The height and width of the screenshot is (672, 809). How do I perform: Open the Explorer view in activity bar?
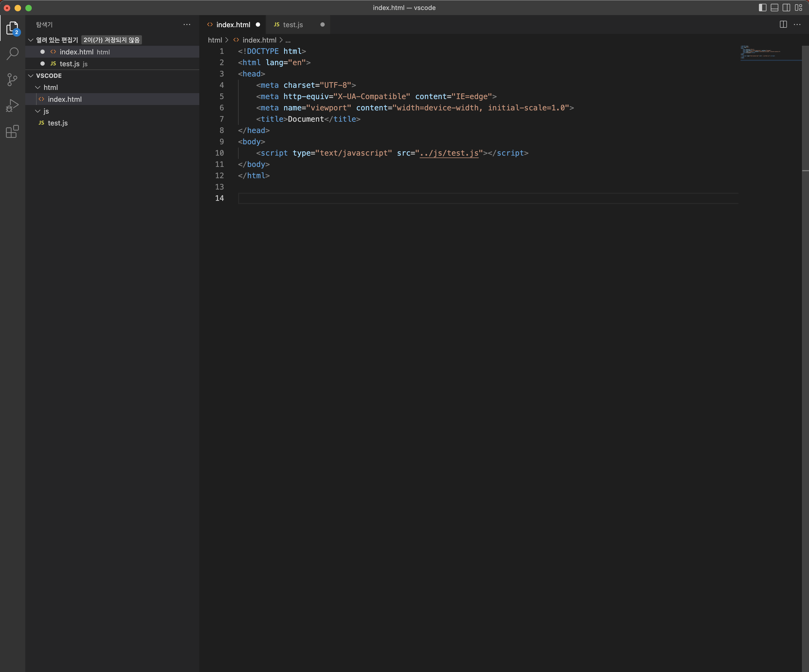(x=12, y=28)
